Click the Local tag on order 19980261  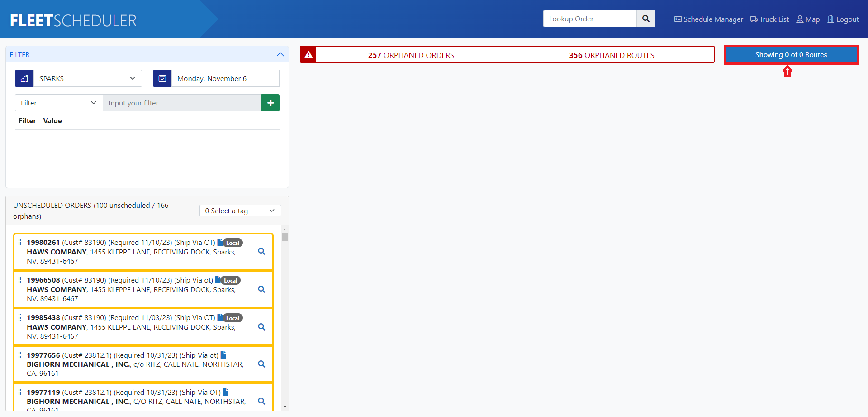pos(233,243)
